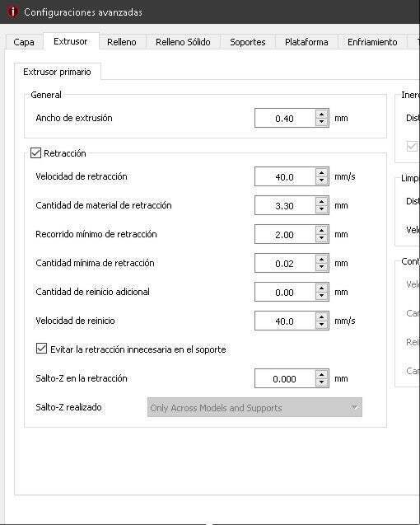Image resolution: width=420 pixels, height=525 pixels.
Task: Decrease Velocidad de reinicio with down arrow
Action: click(x=322, y=325)
